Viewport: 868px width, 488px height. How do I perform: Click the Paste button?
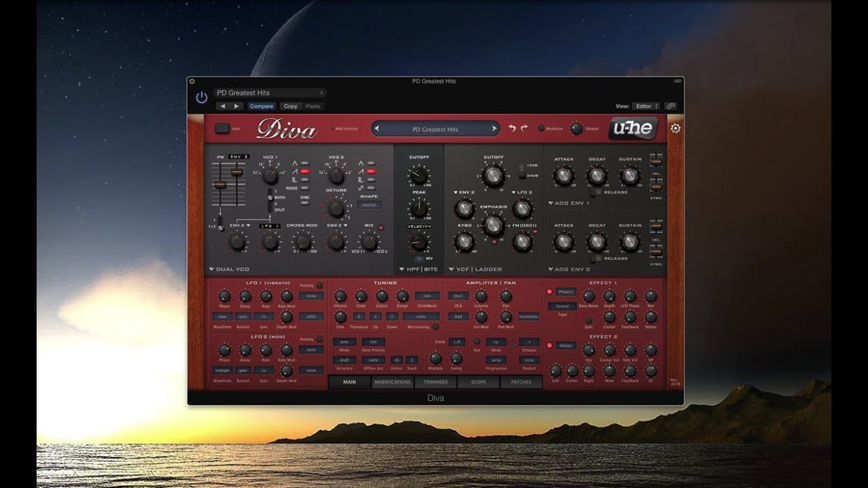click(313, 106)
